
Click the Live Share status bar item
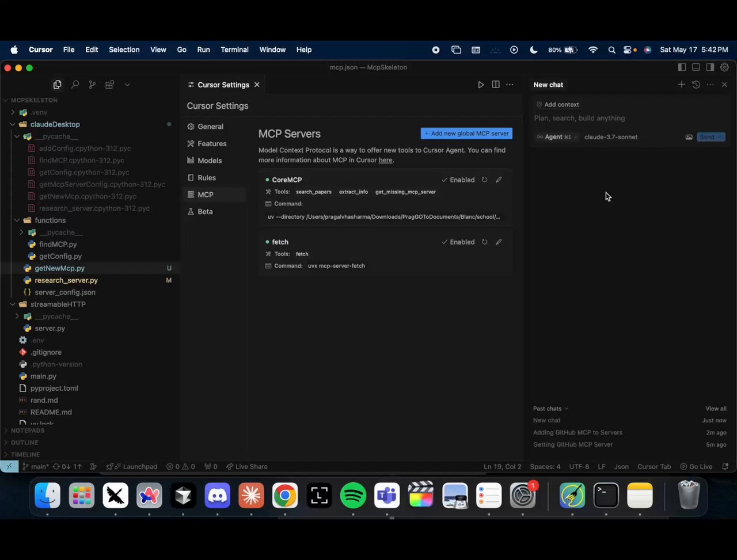click(247, 467)
